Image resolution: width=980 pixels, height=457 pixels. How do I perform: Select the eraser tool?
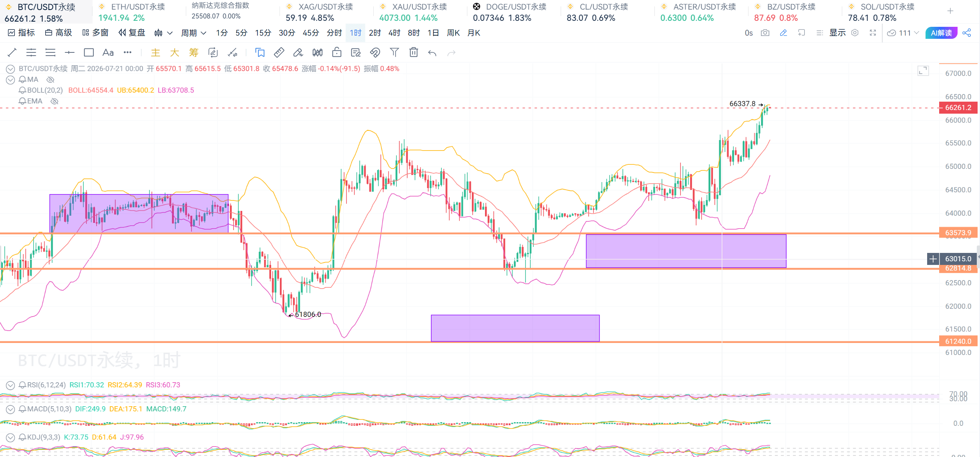[298, 52]
